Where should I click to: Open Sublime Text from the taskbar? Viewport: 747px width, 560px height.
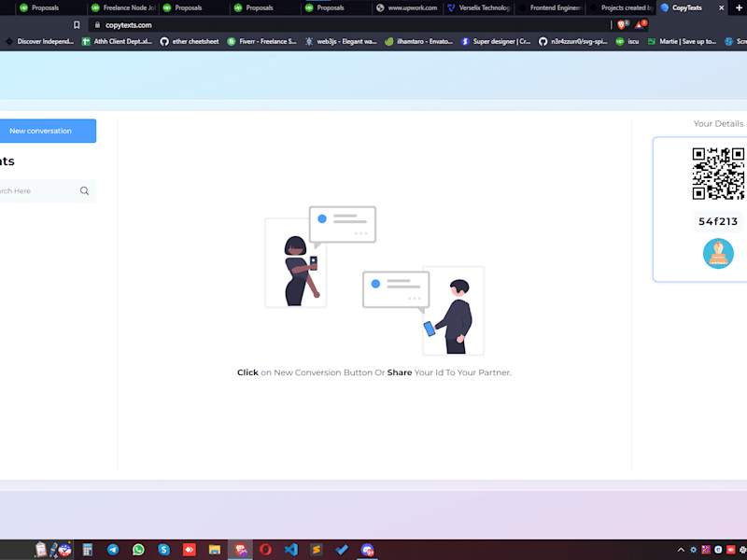tap(317, 550)
